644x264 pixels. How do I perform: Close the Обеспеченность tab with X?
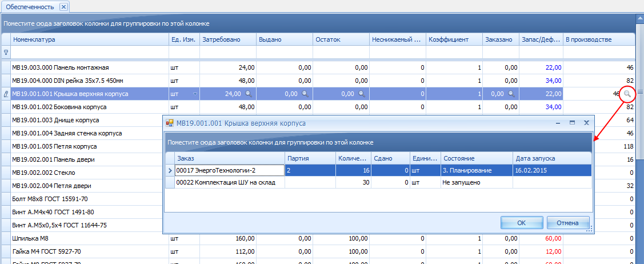tap(63, 7)
